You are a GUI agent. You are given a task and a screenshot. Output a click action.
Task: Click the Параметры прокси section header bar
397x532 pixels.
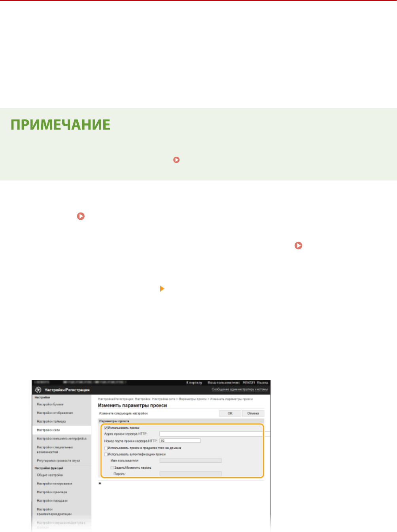pos(181,421)
